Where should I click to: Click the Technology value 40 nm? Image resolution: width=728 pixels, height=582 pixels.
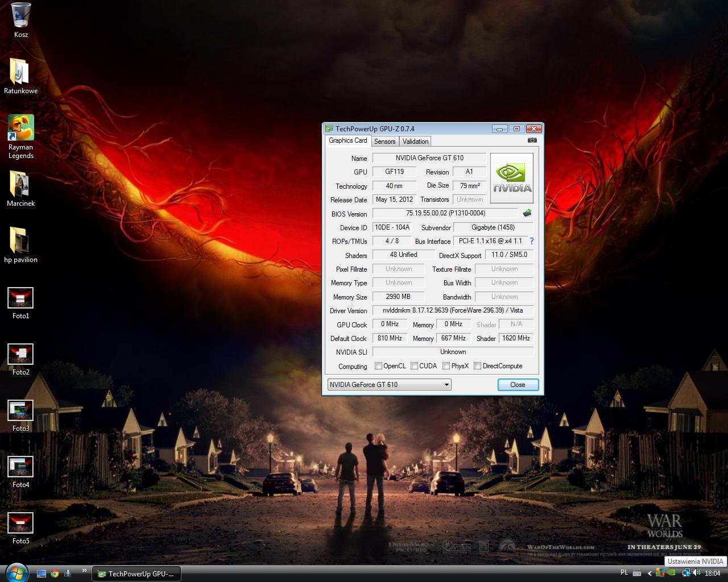394,186
